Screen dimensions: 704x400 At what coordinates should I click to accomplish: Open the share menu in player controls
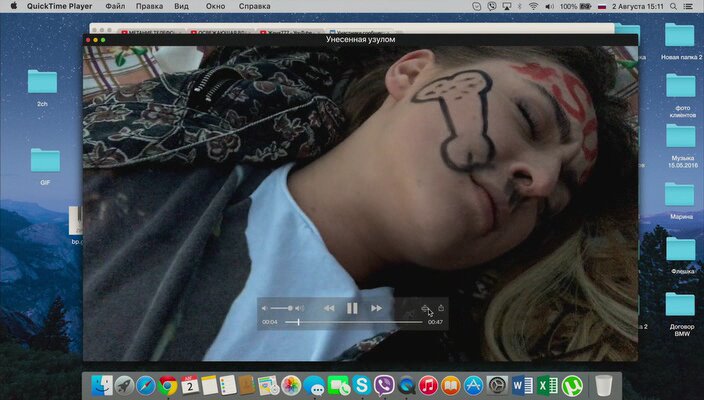click(441, 308)
